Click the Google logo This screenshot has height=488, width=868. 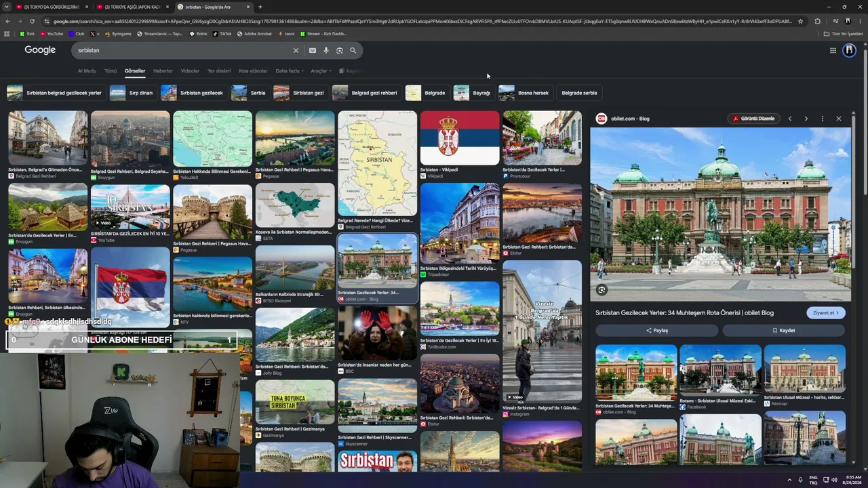click(x=40, y=50)
